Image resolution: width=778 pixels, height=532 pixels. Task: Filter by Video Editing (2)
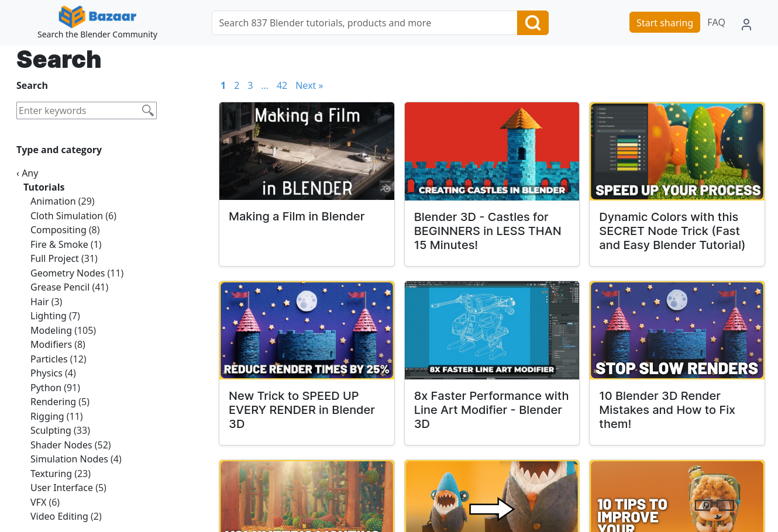click(66, 516)
